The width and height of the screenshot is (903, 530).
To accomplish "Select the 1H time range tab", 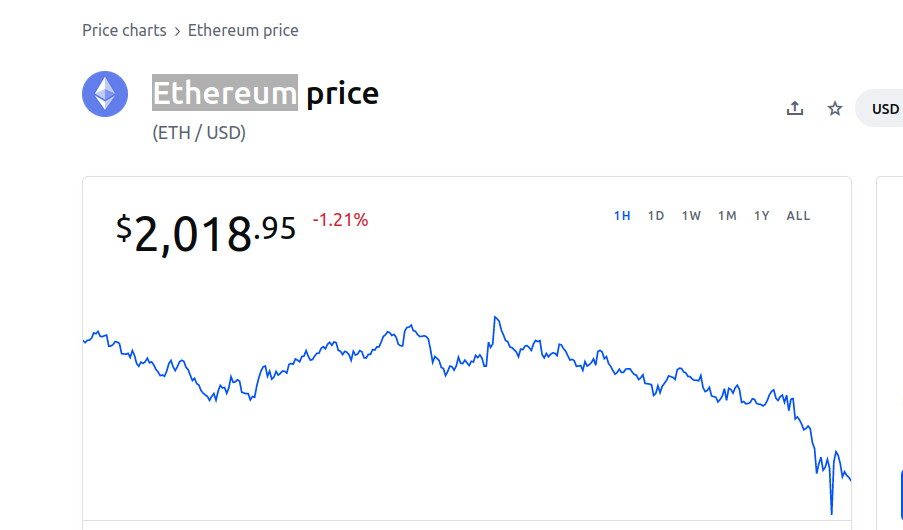I will point(622,216).
